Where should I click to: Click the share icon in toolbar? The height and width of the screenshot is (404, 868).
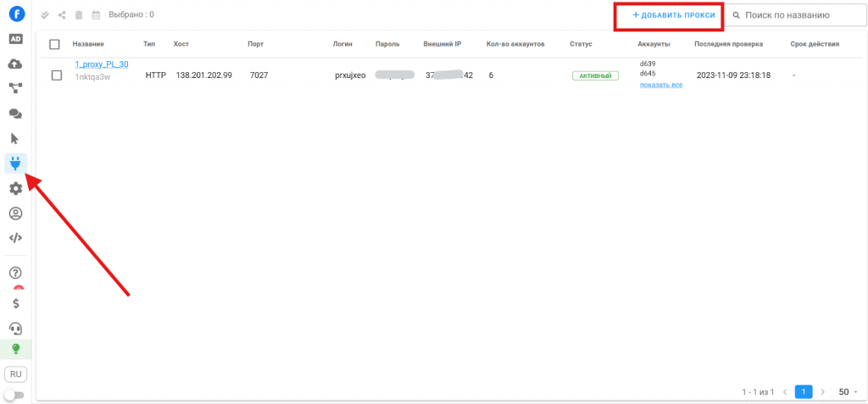coord(63,15)
